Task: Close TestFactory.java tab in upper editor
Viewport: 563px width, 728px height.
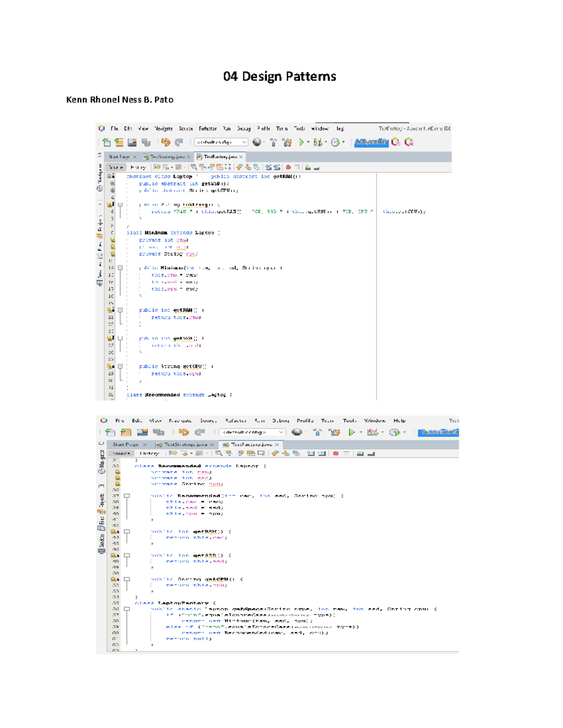Action: tap(241, 157)
